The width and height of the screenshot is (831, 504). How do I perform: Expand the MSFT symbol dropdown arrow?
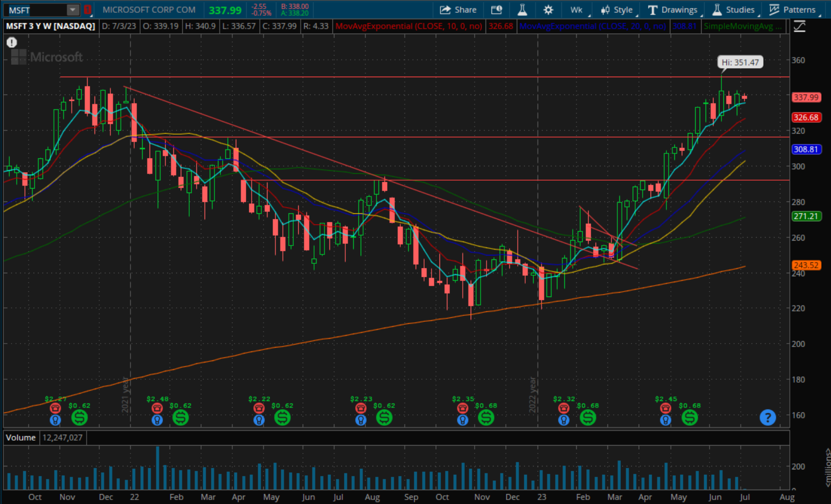tap(73, 10)
